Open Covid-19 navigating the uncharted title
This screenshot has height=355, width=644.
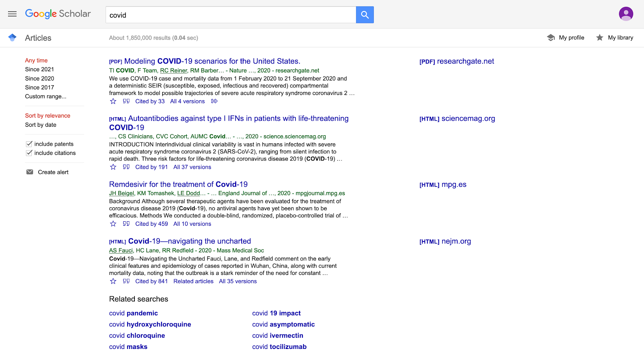[190, 241]
